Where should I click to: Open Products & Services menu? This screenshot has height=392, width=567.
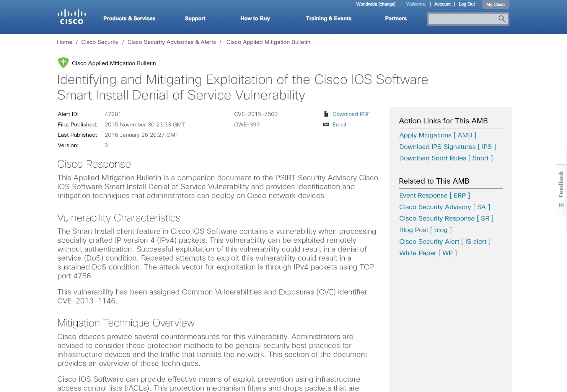point(129,19)
